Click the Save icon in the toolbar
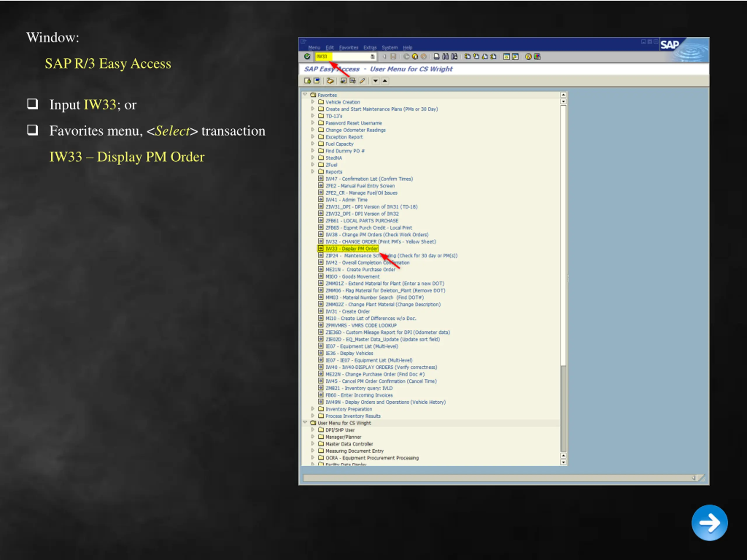Viewport: 747px width, 560px height. (393, 56)
